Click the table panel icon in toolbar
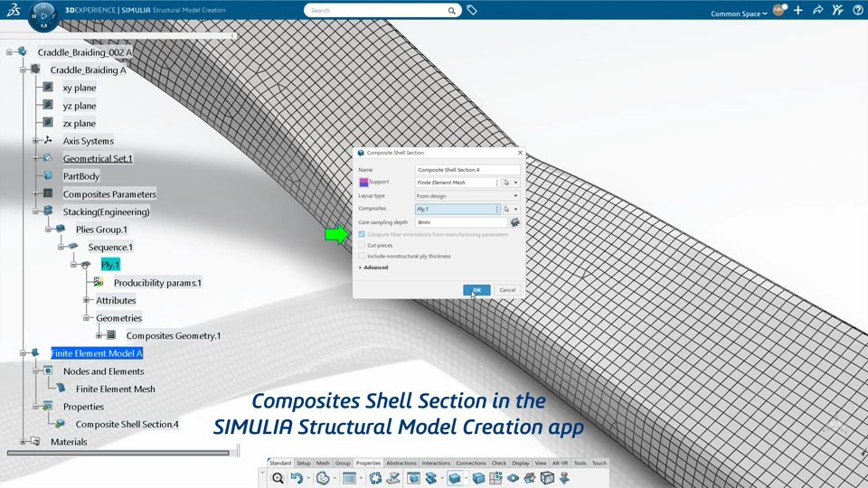Viewport: 868px width, 488px height. pyautogui.click(x=349, y=478)
